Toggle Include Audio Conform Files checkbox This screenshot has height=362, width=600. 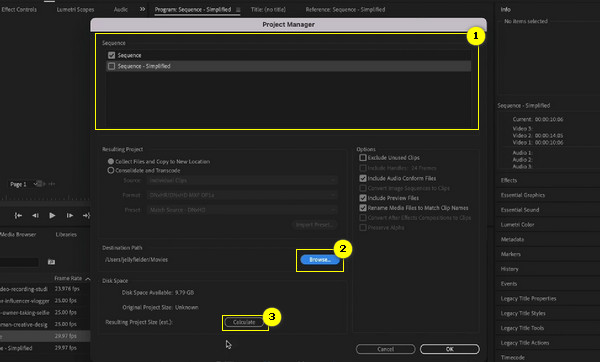[363, 178]
